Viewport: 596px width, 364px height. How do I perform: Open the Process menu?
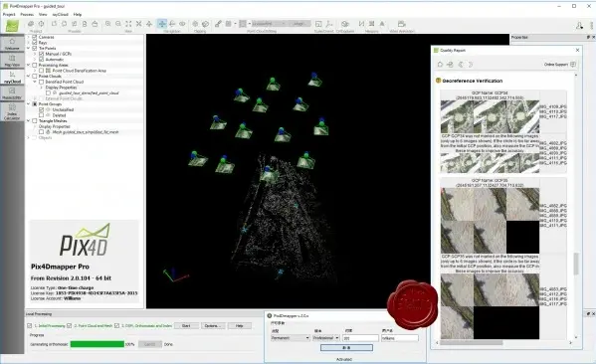point(27,15)
